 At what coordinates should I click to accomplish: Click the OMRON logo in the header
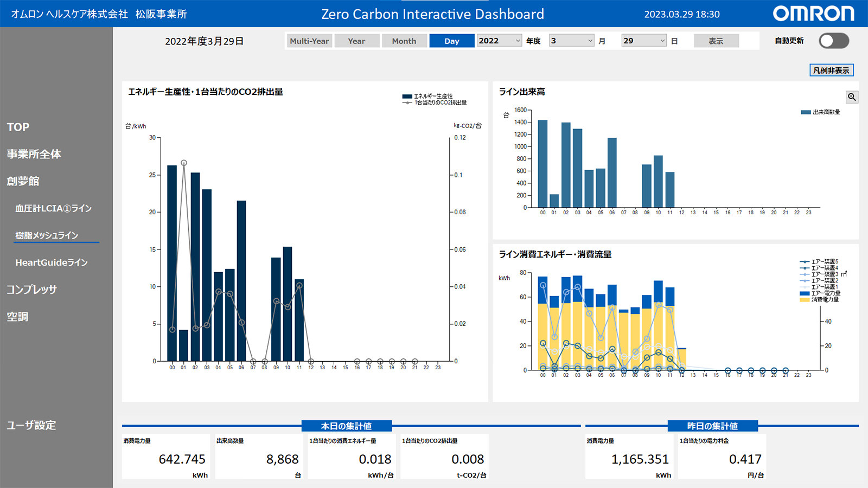pos(813,14)
